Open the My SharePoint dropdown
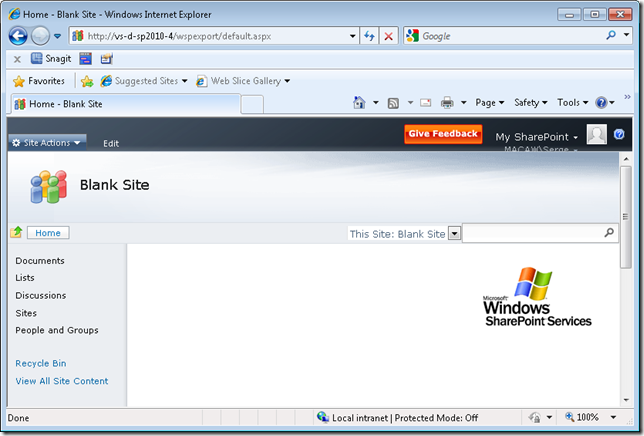This screenshot has width=644, height=436. 536,137
